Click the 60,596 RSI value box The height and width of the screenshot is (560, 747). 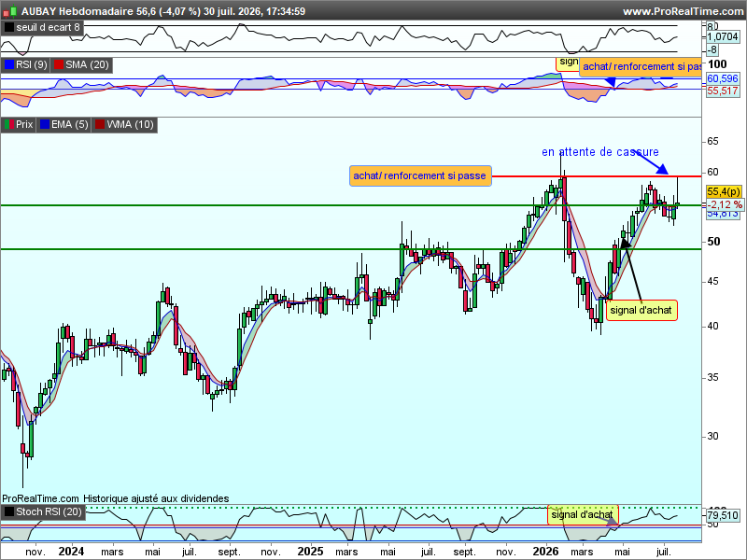click(x=722, y=78)
